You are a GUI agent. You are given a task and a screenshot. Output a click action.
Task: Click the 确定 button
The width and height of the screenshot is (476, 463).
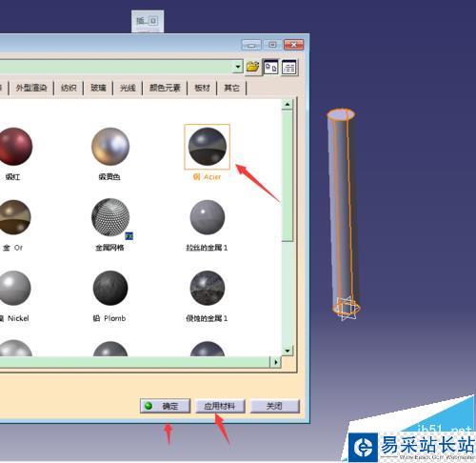[x=165, y=406]
